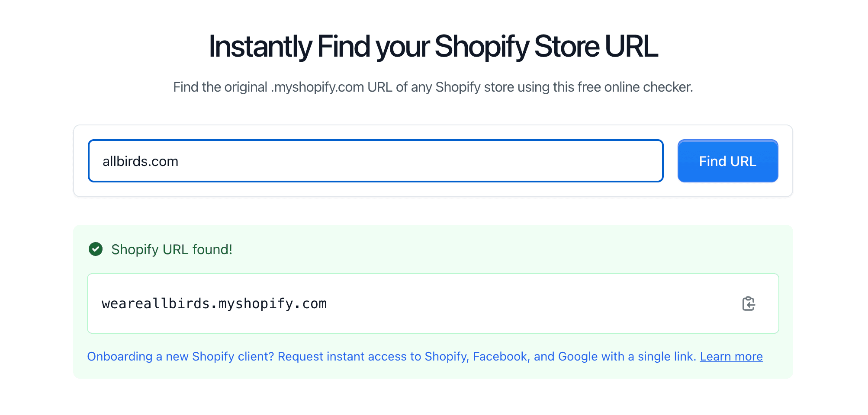The width and height of the screenshot is (868, 415).
Task: Open the Learn more link
Action: tap(731, 356)
